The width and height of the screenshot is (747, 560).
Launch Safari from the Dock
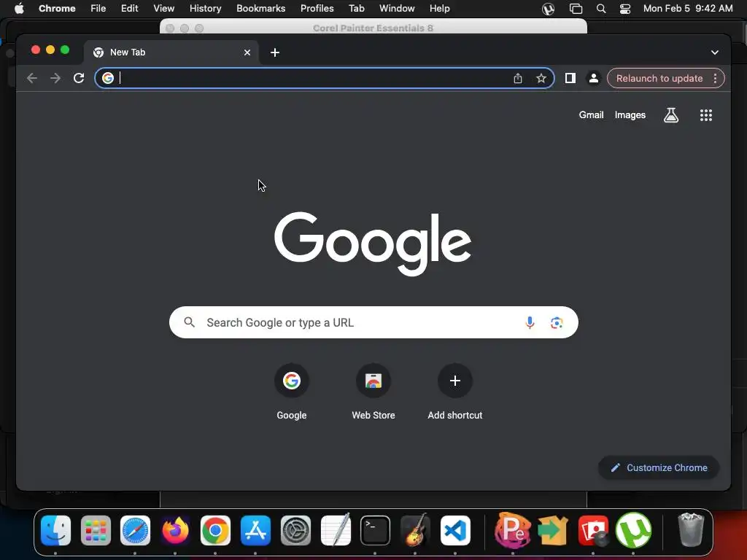135,530
